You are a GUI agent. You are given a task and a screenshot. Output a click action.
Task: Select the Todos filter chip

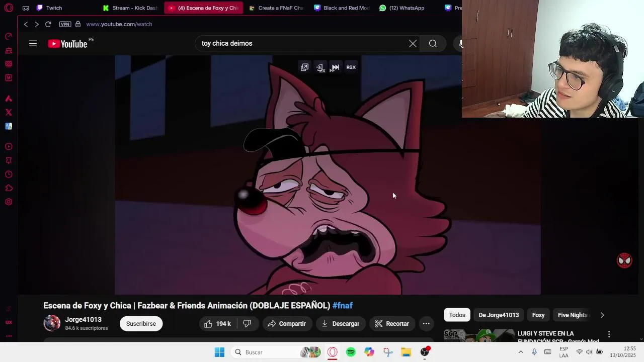click(457, 315)
